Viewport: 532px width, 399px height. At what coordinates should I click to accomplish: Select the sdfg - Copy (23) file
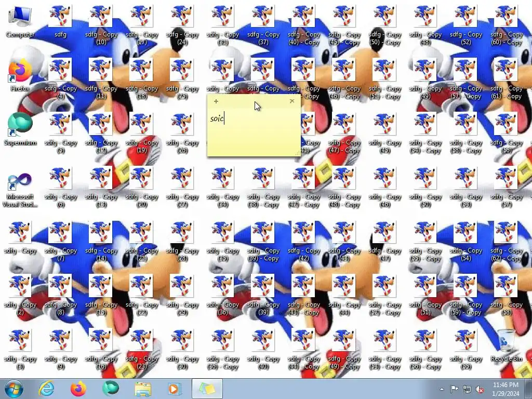141,350
